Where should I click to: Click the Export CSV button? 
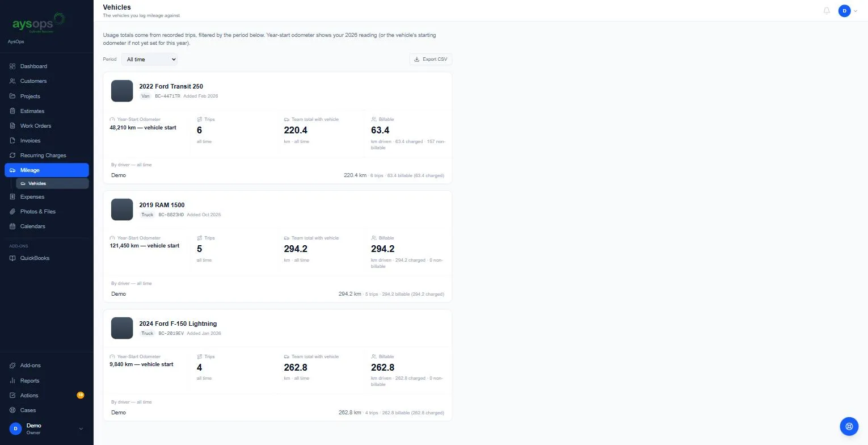431,59
